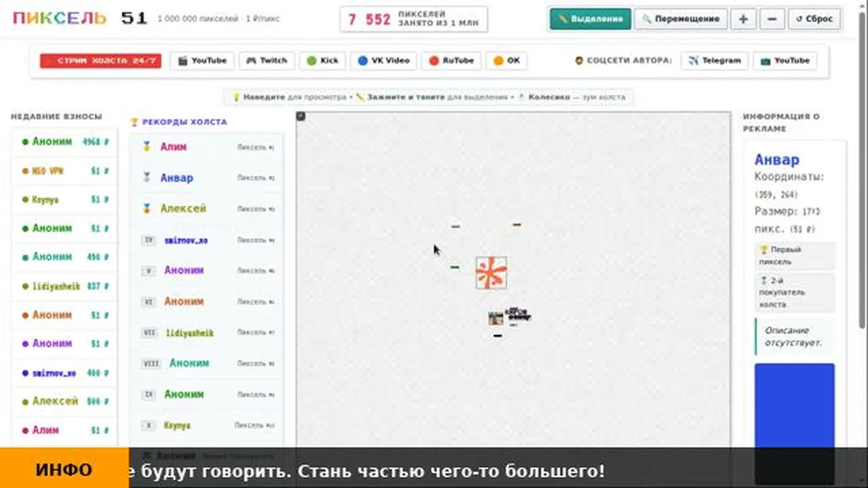Image resolution: width=868 pixels, height=488 pixels.
Task: Click the X rank badge for Ksynya
Action: [x=149, y=426]
